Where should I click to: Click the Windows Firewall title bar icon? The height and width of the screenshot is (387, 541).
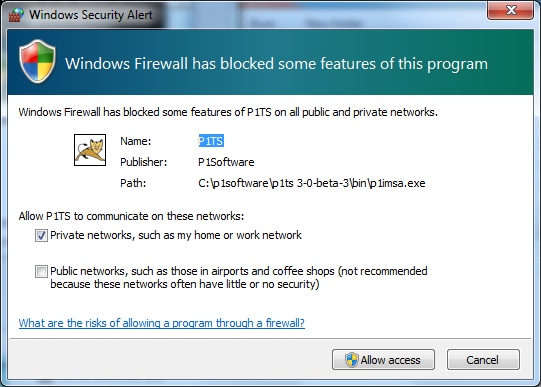point(16,15)
